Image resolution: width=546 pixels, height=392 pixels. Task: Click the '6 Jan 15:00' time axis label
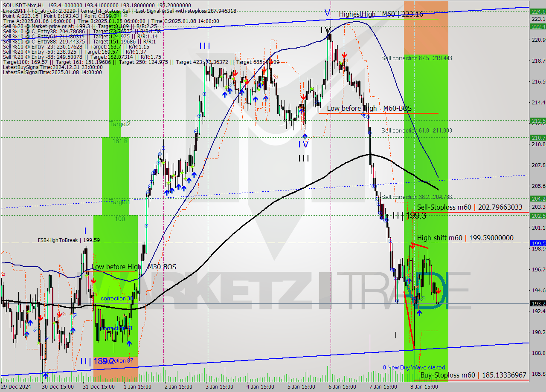(343, 387)
